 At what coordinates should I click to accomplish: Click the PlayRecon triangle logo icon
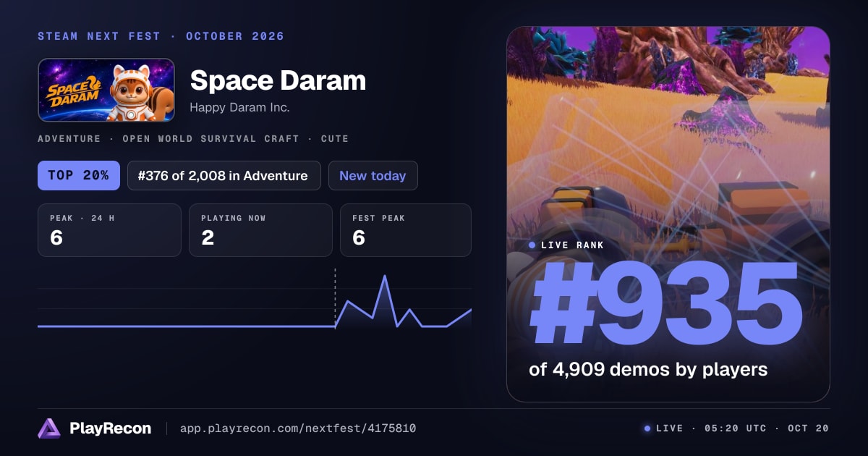(x=49, y=428)
